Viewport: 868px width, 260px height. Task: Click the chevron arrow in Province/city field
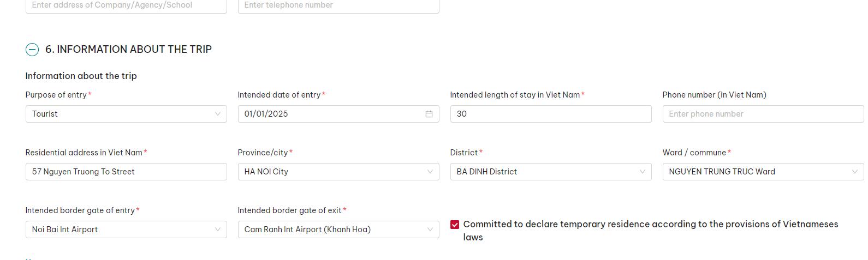tap(430, 172)
